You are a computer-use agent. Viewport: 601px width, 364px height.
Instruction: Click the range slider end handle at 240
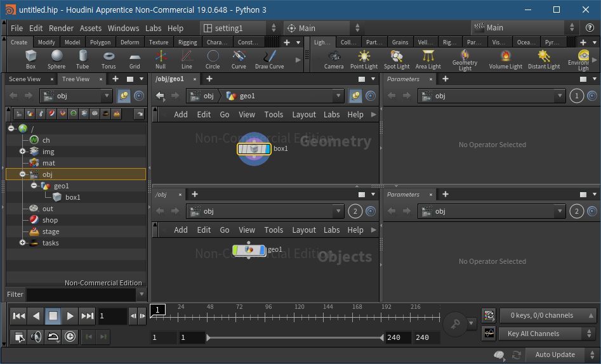click(382, 337)
